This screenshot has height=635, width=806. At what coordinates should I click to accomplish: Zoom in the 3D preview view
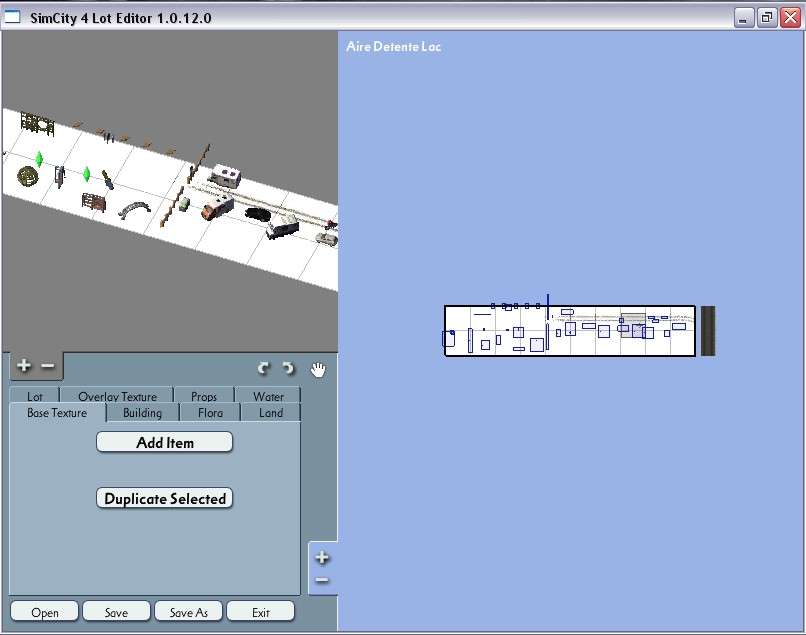[x=24, y=366]
